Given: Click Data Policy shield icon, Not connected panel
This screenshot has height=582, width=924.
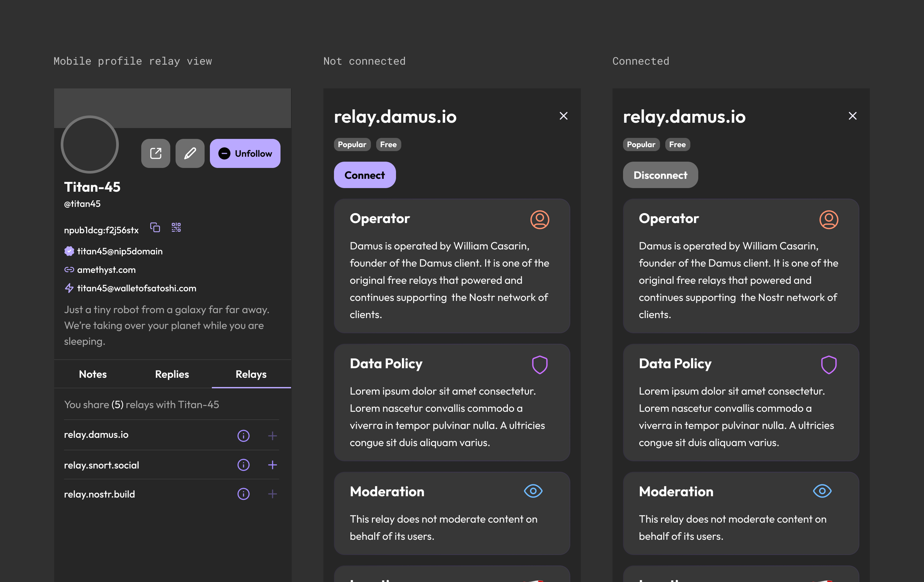Looking at the screenshot, I should [x=540, y=365].
